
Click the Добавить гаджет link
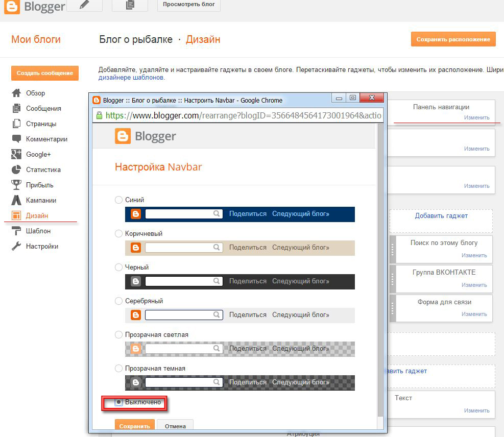coord(441,216)
